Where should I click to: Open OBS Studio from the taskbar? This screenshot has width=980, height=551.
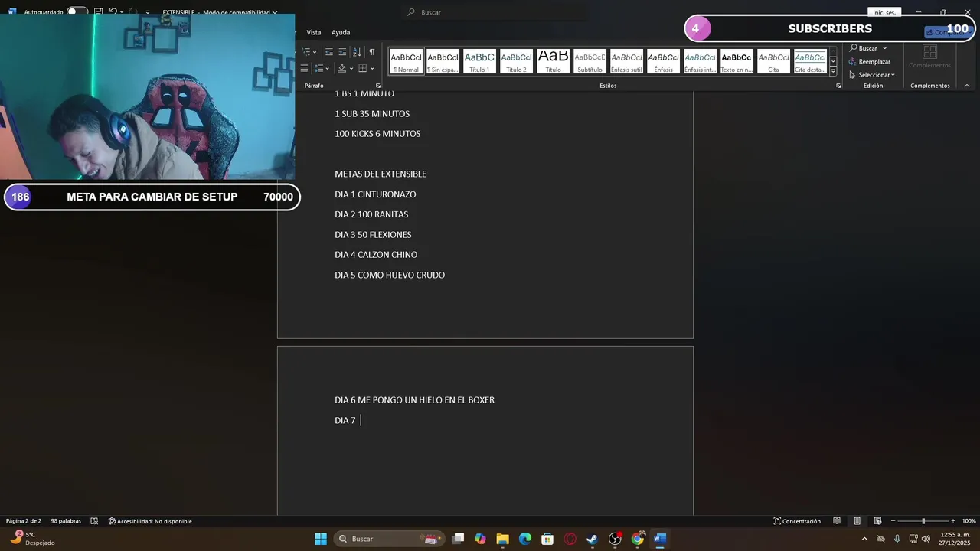tap(615, 539)
